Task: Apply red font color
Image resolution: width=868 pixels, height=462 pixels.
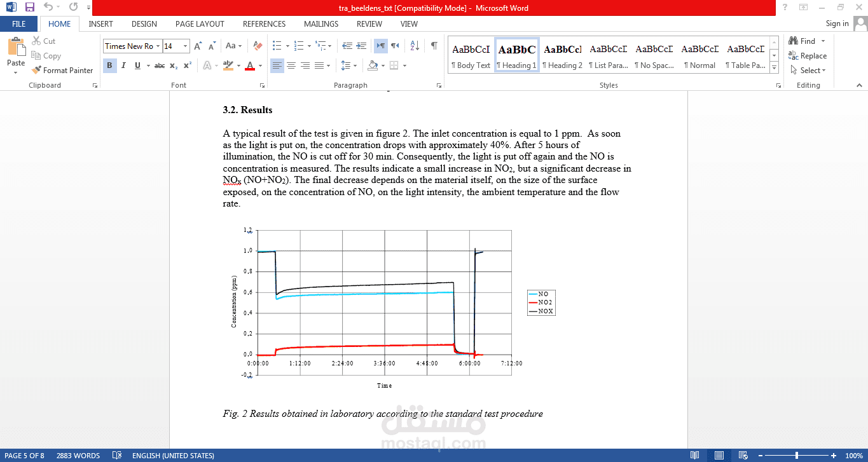Action: pyautogui.click(x=250, y=65)
